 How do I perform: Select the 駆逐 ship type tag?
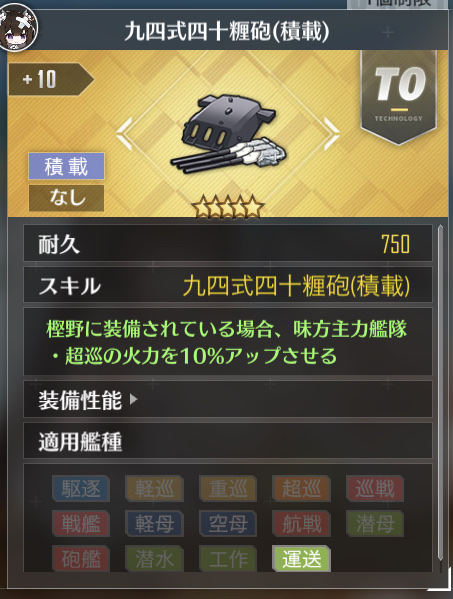pos(81,489)
